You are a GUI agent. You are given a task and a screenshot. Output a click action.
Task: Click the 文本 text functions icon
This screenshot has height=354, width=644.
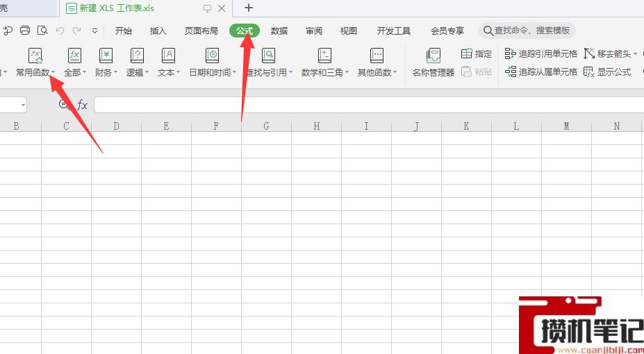point(168,56)
